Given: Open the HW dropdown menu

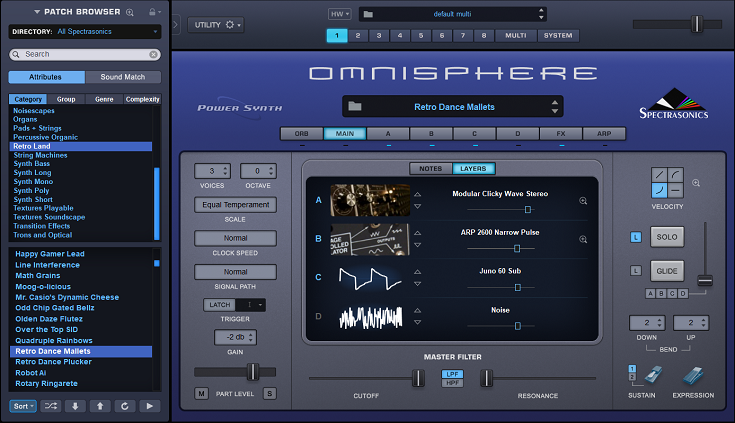Looking at the screenshot, I should [339, 14].
